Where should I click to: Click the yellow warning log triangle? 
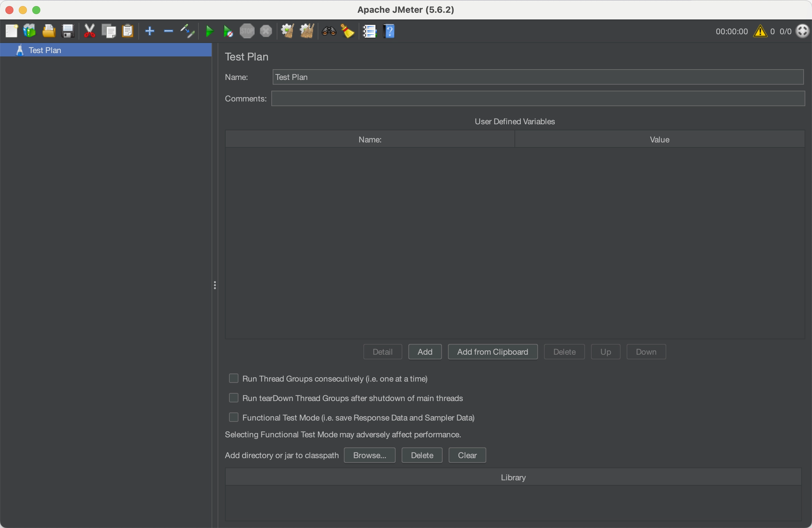pos(760,31)
